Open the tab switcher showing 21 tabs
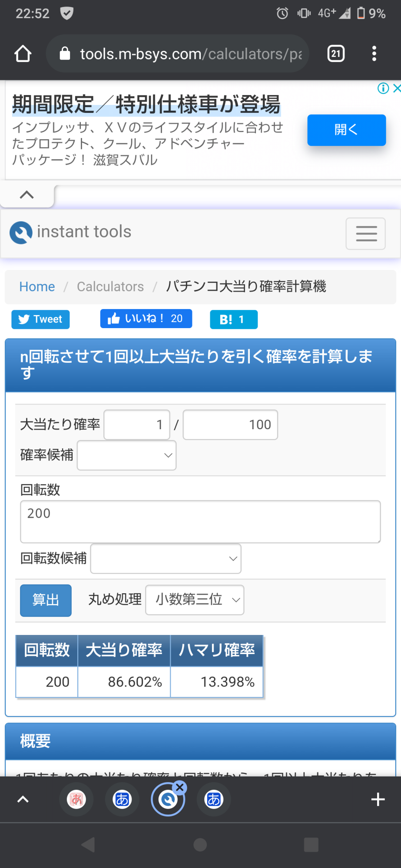The height and width of the screenshot is (868, 401). [x=335, y=54]
